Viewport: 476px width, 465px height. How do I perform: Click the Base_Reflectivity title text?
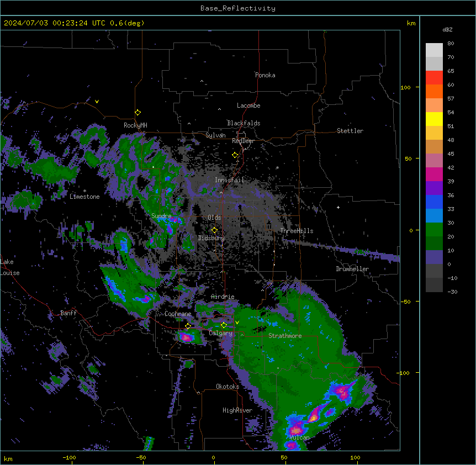click(x=238, y=8)
